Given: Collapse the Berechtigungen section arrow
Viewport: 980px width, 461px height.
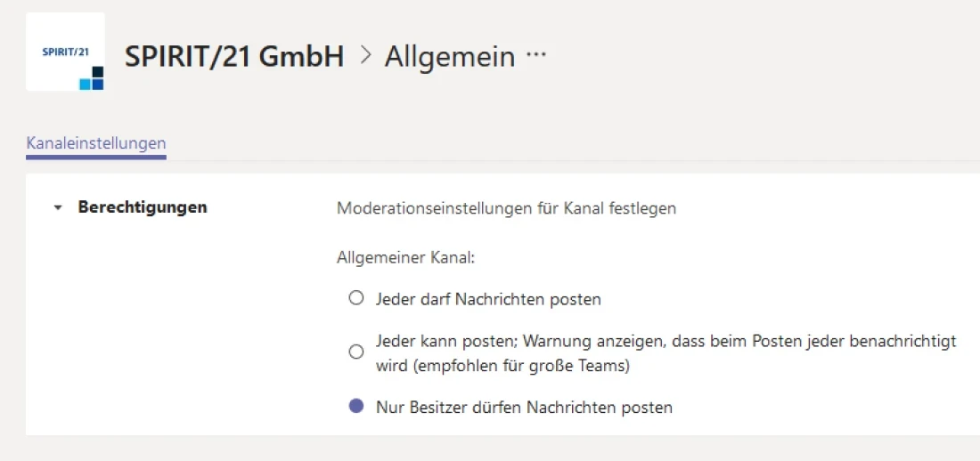Looking at the screenshot, I should point(59,208).
